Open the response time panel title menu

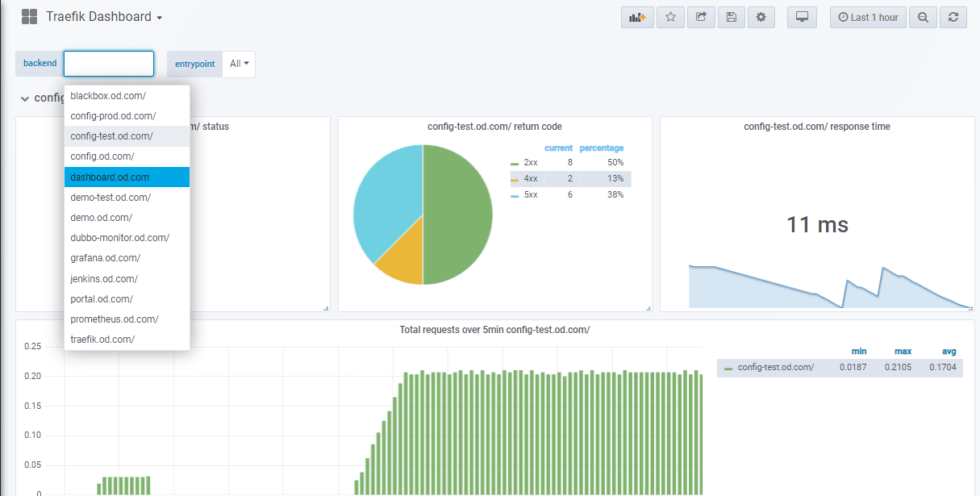click(x=817, y=127)
